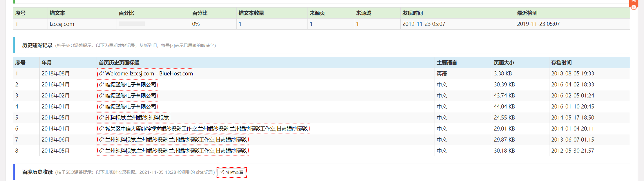644x181 pixels.
Task: Select the 3.38 KB page size cell
Action: pyautogui.click(x=520, y=74)
